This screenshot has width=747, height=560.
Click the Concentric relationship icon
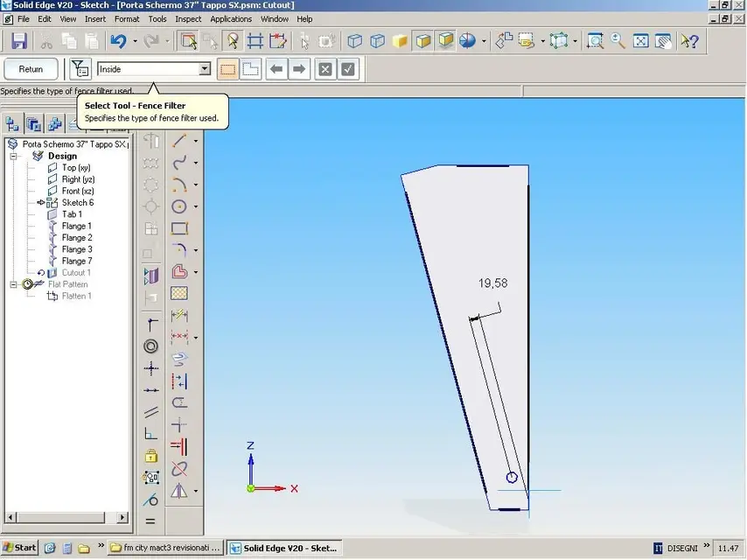pyautogui.click(x=151, y=346)
